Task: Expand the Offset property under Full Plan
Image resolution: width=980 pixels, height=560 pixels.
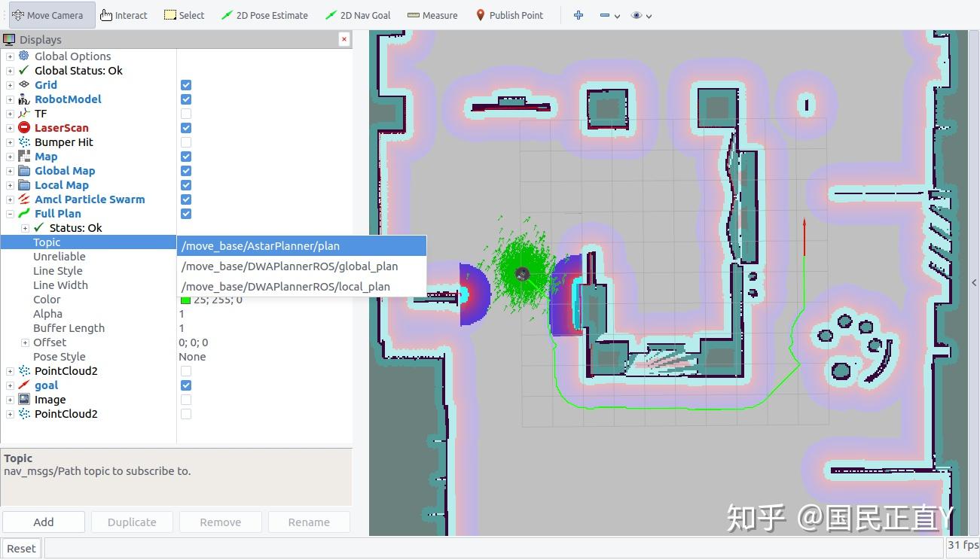Action: pos(23,342)
